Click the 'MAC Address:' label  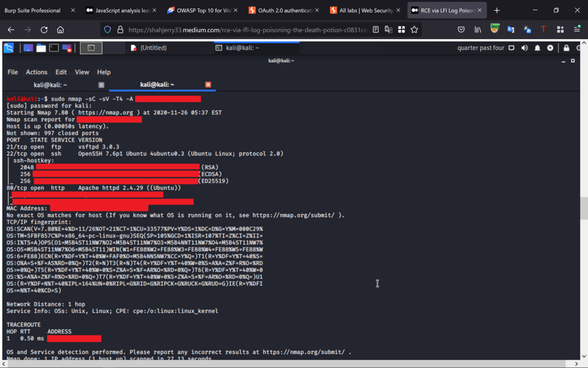click(x=27, y=209)
